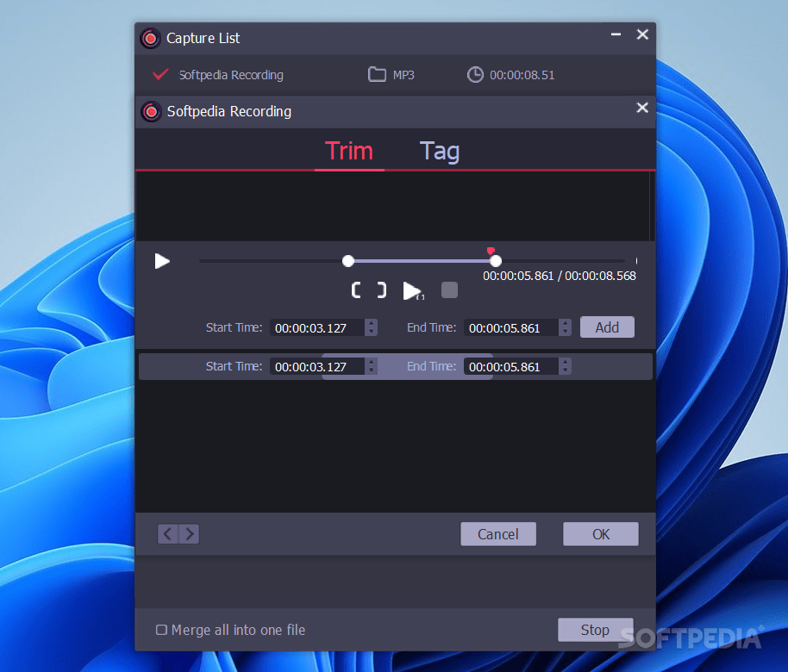Add the trim segment with the Add button
The width and height of the screenshot is (788, 672).
(x=607, y=327)
